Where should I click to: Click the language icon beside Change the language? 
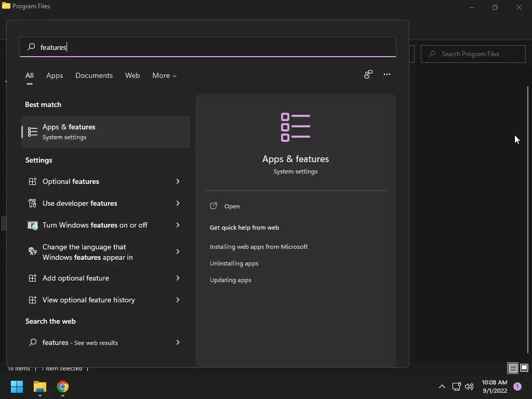coord(33,251)
